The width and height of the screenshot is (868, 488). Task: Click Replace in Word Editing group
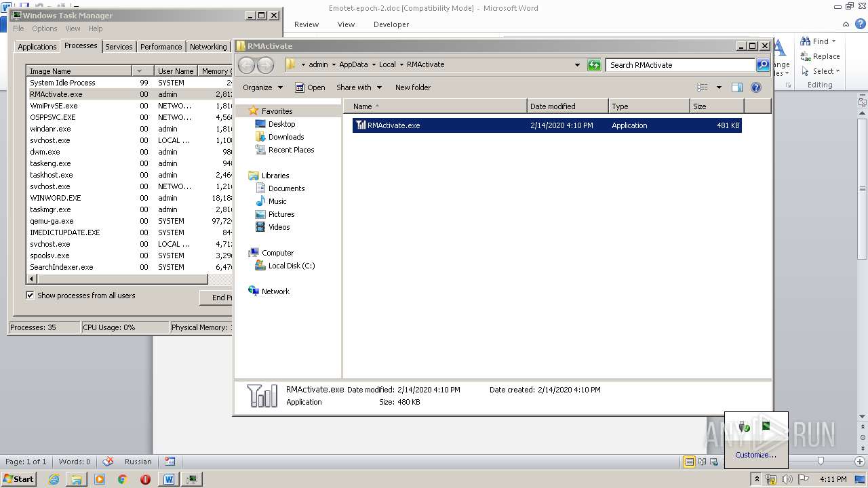click(820, 56)
